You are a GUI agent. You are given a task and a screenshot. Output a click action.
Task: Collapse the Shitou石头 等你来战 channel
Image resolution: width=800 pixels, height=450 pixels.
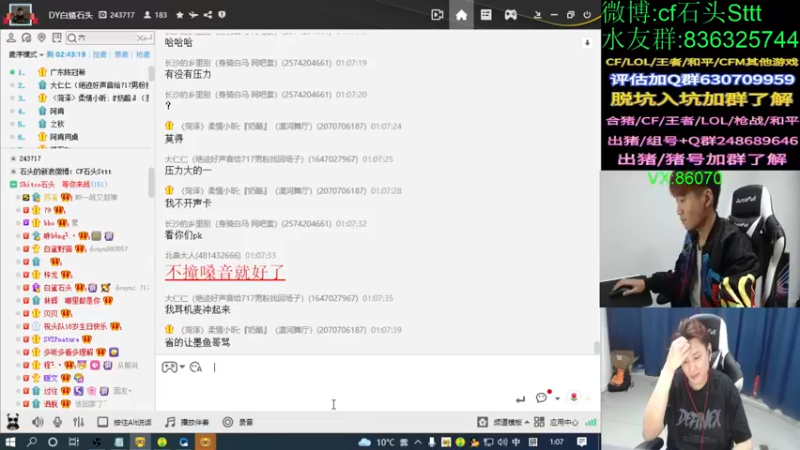click(13, 184)
